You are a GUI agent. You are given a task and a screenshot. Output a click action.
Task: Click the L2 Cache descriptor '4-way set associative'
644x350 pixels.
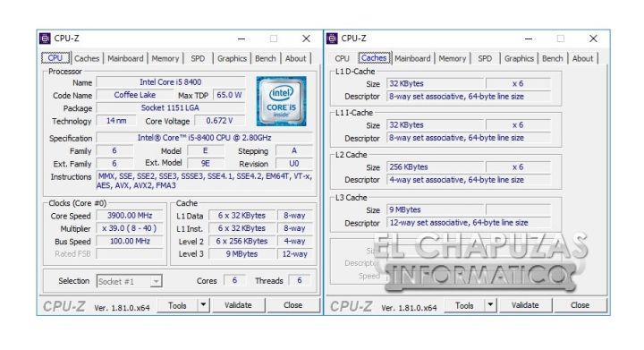pos(469,180)
